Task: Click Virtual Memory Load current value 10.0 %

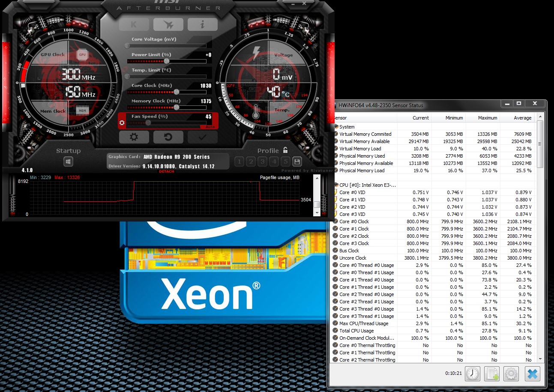Action: click(420, 149)
